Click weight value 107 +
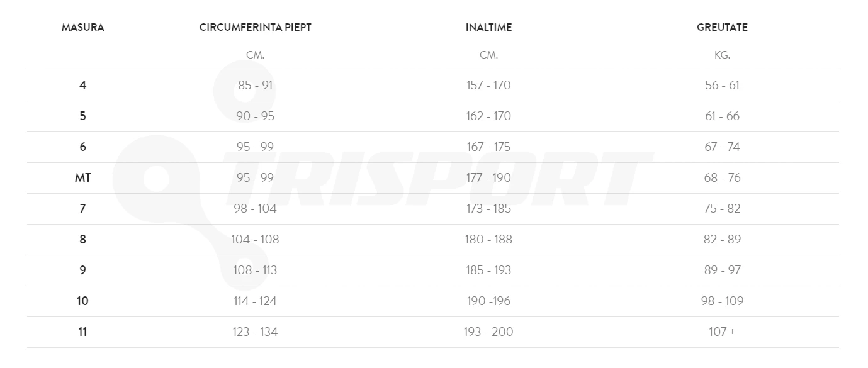This screenshot has width=868, height=368. 722,332
